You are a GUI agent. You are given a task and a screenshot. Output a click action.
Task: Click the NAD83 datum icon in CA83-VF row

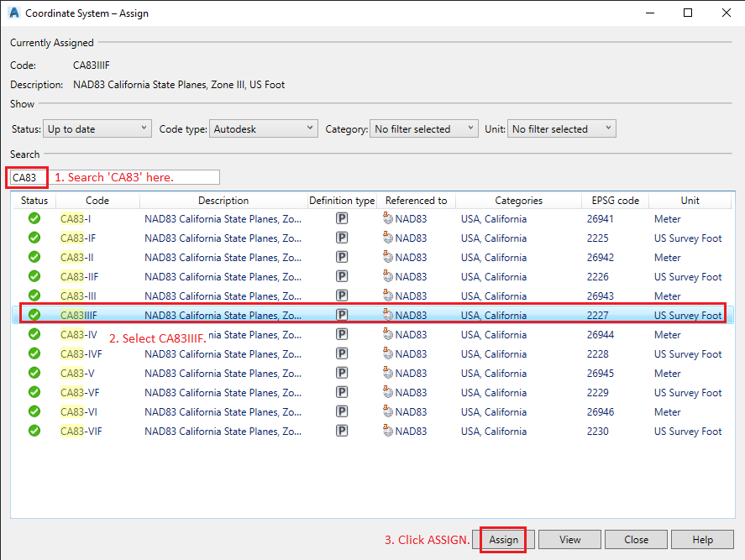[x=388, y=392]
